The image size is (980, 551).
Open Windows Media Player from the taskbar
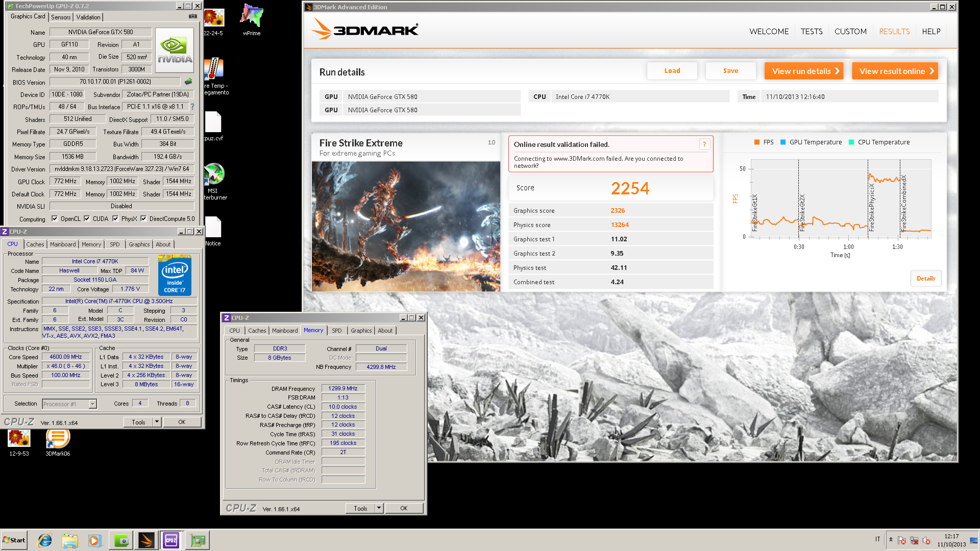95,540
